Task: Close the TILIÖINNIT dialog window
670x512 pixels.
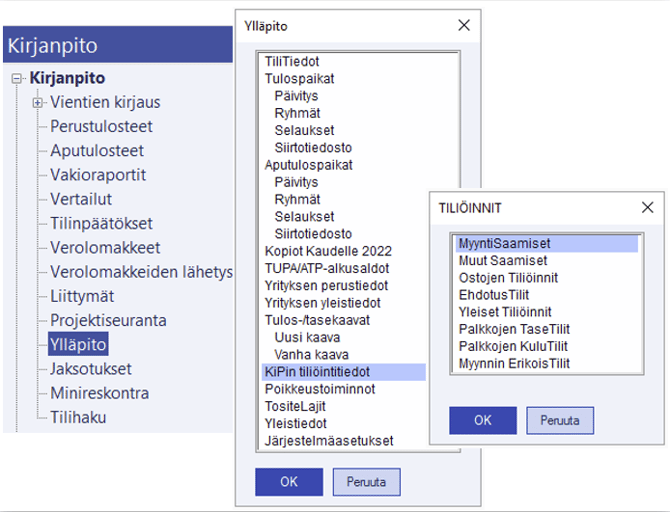Action: click(x=647, y=207)
